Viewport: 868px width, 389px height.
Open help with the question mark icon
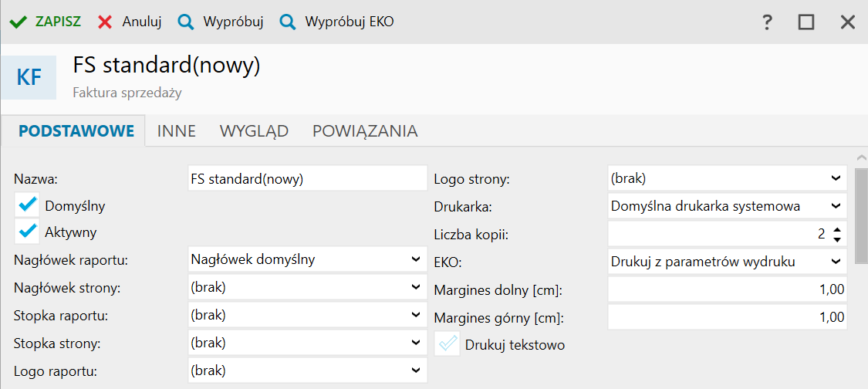click(767, 22)
